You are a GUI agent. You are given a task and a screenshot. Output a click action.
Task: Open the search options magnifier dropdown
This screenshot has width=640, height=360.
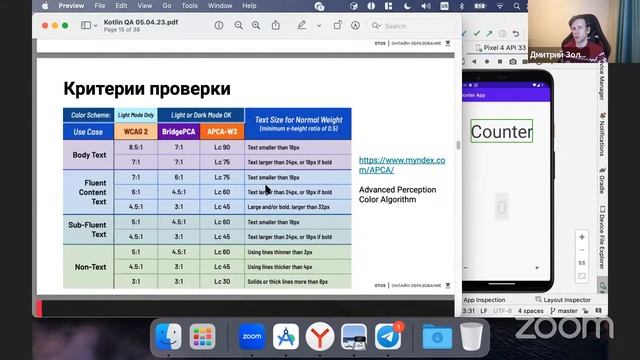[376, 26]
